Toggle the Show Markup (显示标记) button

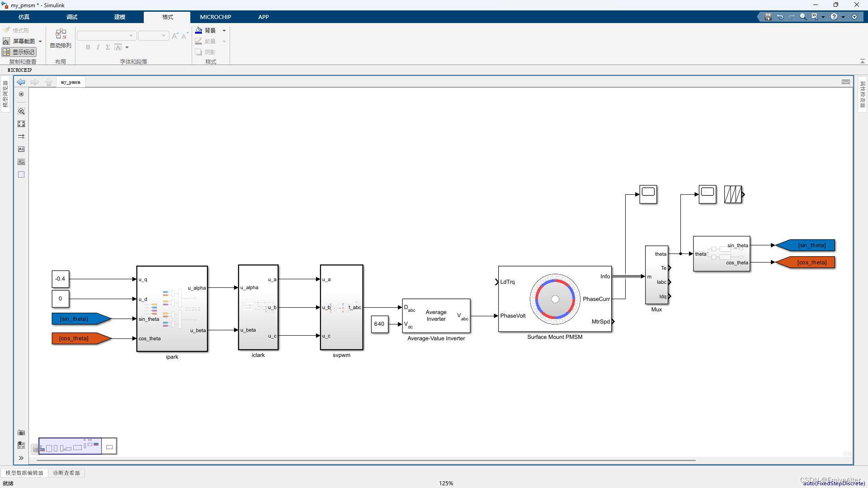pos(19,52)
